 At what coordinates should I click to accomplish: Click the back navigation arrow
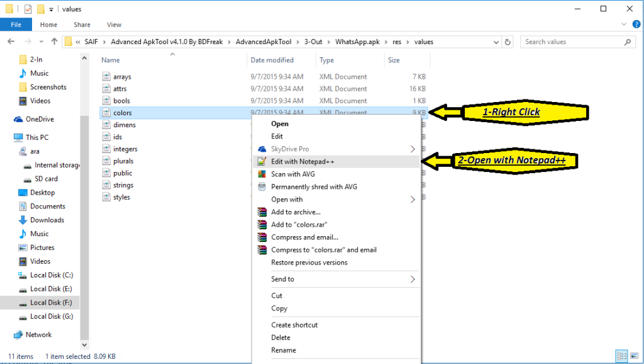tap(11, 42)
